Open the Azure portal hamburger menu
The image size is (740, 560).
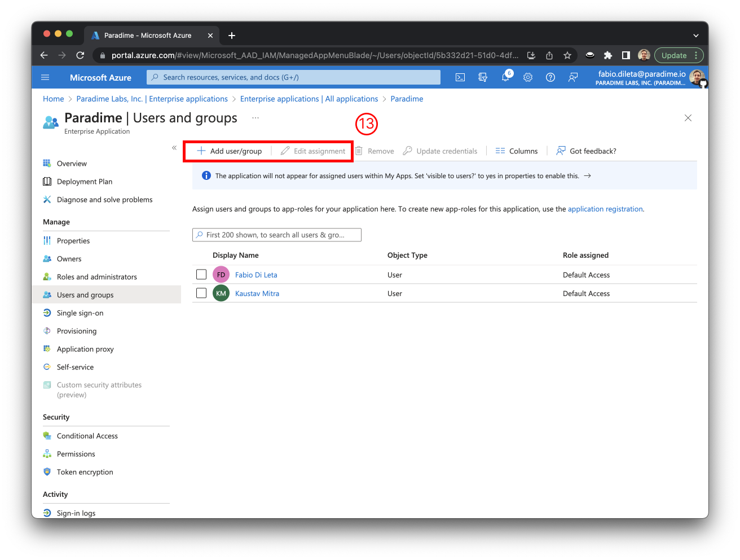pos(46,77)
